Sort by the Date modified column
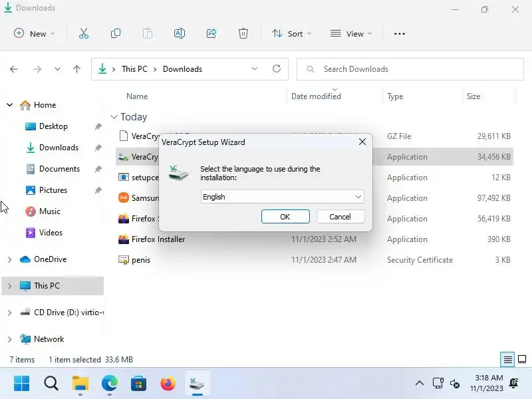The height and width of the screenshot is (399, 532). point(316,96)
